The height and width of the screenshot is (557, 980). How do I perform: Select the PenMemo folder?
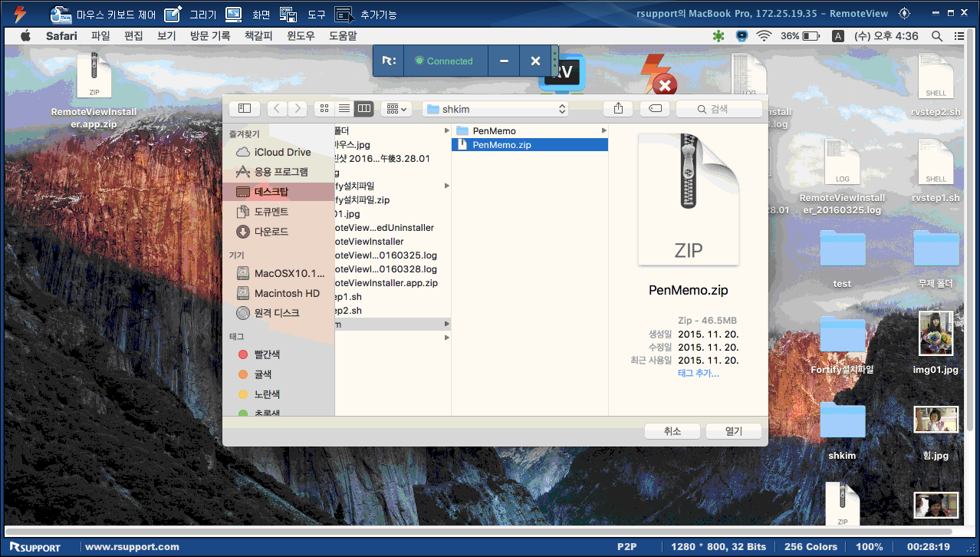(530, 131)
